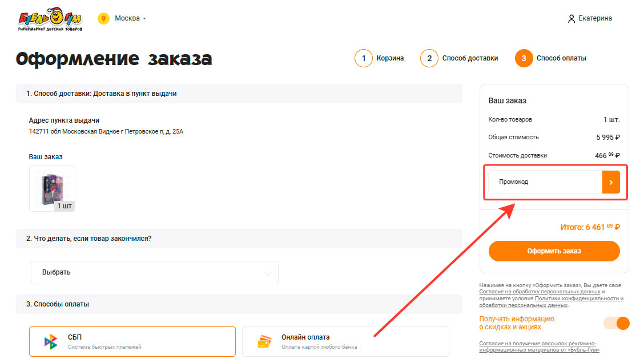Click the online payment card icon

[264, 341]
